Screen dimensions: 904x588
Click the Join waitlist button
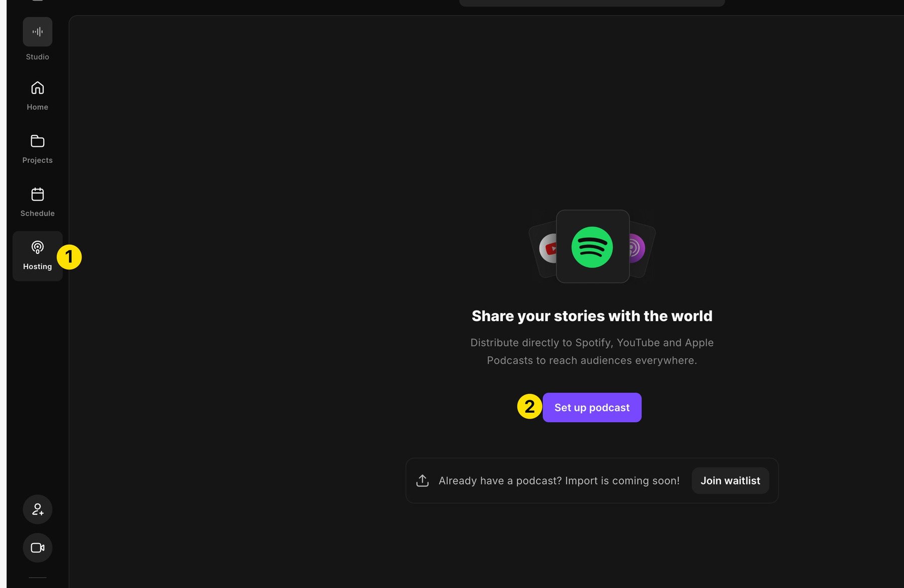coord(730,480)
